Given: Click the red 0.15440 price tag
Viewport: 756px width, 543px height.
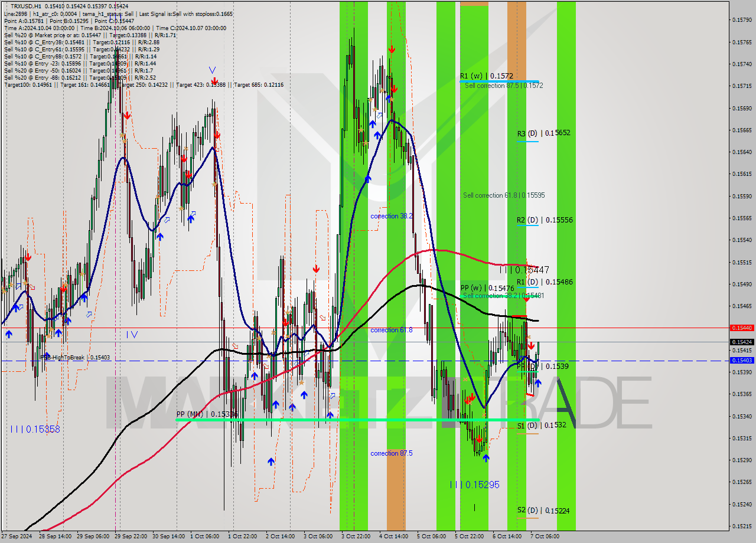Looking at the screenshot, I should coord(741,328).
